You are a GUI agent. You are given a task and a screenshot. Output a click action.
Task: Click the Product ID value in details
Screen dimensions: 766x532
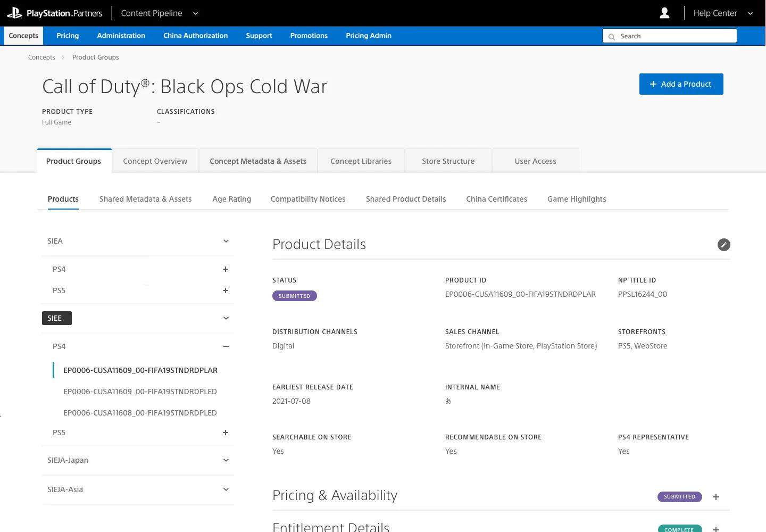(520, 294)
